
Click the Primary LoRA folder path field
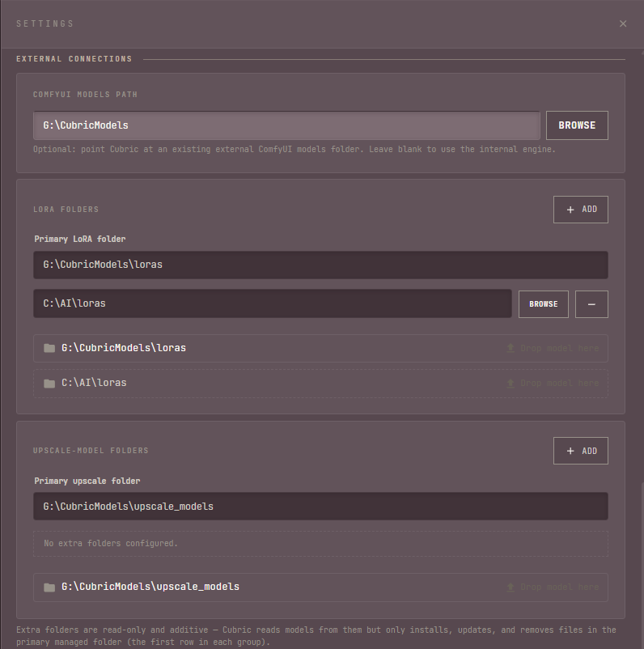320,265
